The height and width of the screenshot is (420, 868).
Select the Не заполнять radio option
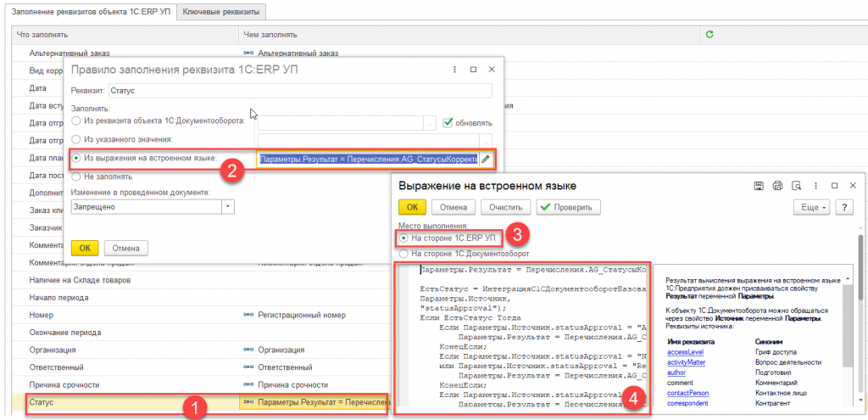[76, 176]
